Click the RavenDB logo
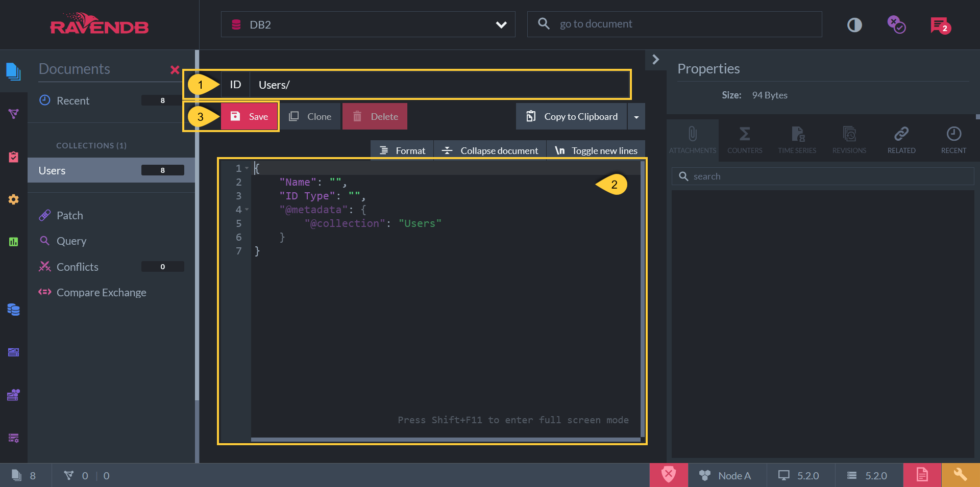 [x=99, y=24]
